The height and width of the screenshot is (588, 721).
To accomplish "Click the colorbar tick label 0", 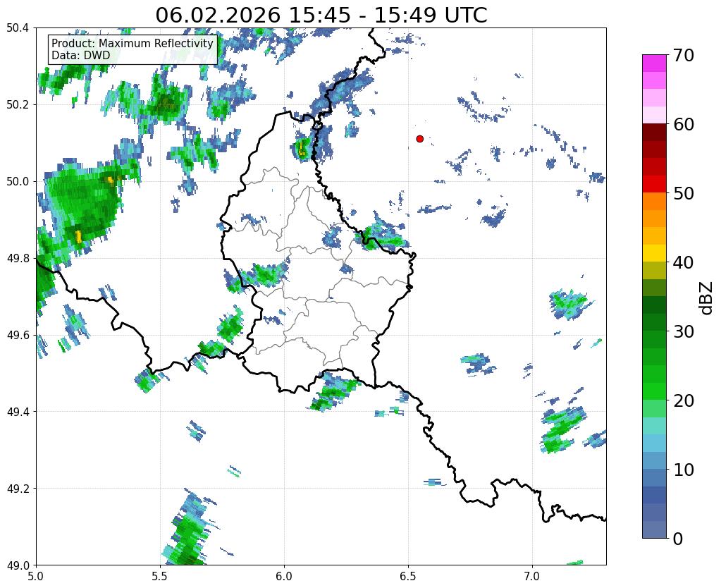I will (678, 539).
